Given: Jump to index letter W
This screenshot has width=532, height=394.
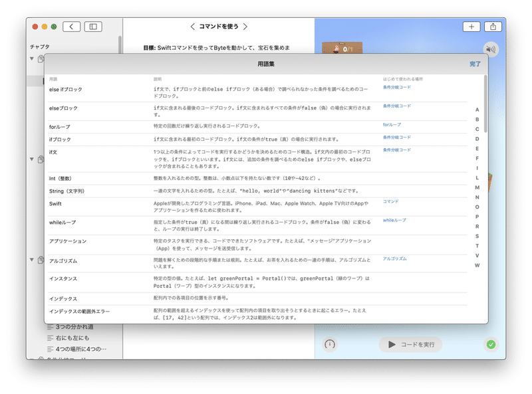Looking at the screenshot, I should click(477, 265).
